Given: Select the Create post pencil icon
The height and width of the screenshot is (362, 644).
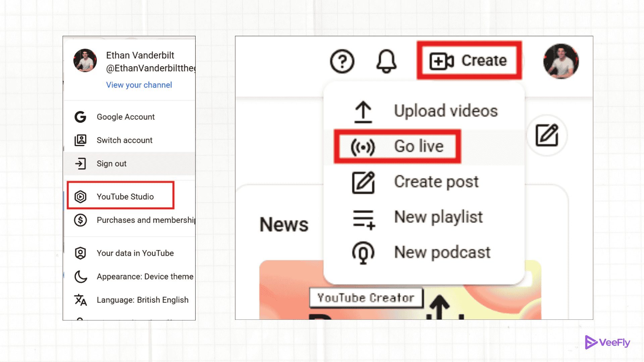Looking at the screenshot, I should pyautogui.click(x=363, y=182).
